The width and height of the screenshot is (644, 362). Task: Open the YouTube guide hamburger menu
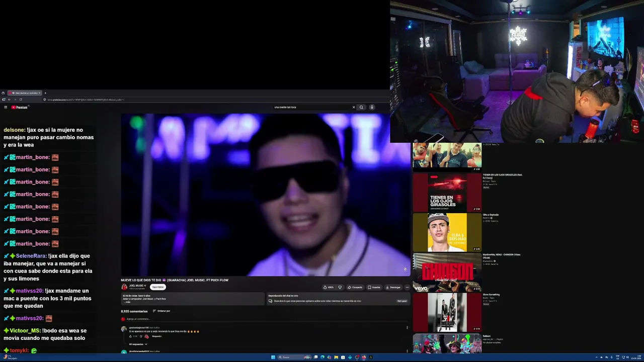(x=6, y=107)
